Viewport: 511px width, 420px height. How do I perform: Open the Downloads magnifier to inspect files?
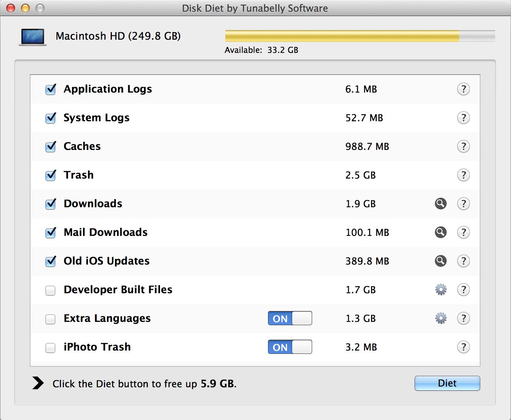click(440, 204)
